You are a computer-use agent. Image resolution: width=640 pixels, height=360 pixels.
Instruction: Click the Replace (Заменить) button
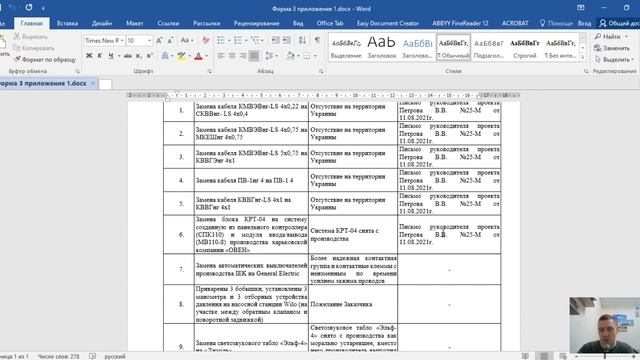coord(611,48)
